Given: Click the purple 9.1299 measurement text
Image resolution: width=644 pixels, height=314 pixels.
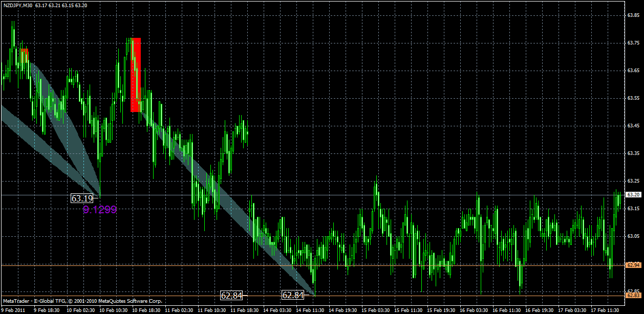Looking at the screenshot, I should tap(99, 209).
